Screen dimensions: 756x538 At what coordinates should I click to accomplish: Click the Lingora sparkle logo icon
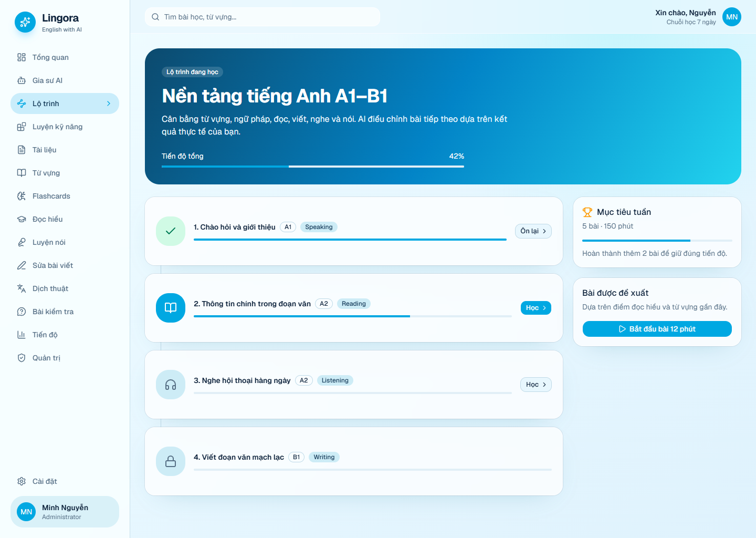point(25,22)
